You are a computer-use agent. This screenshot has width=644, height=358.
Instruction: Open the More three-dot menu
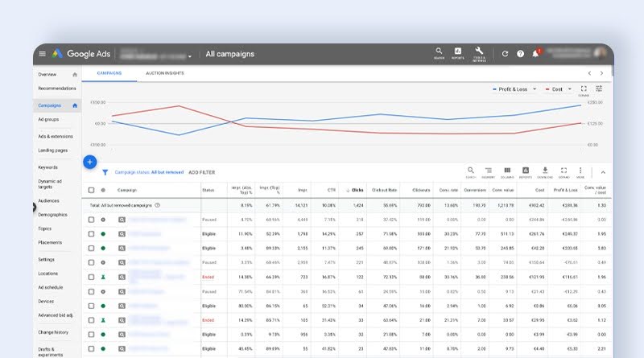(x=580, y=172)
